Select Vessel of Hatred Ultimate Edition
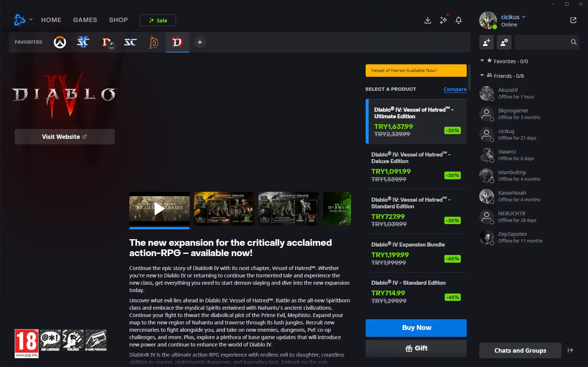The image size is (588, 367). (416, 121)
